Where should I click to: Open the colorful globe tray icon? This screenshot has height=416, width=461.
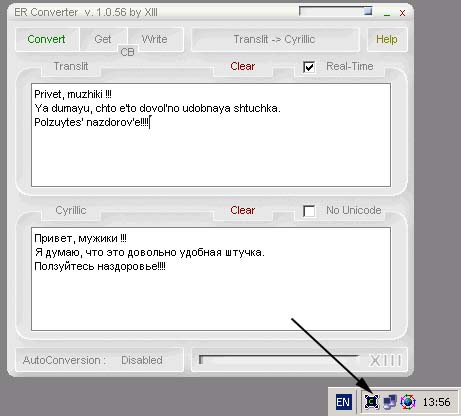coord(408,402)
